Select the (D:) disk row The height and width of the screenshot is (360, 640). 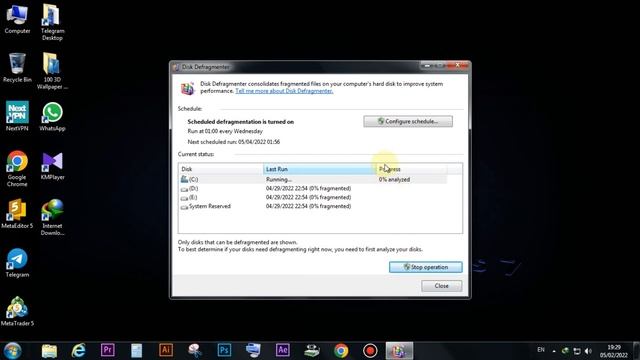coord(313,189)
